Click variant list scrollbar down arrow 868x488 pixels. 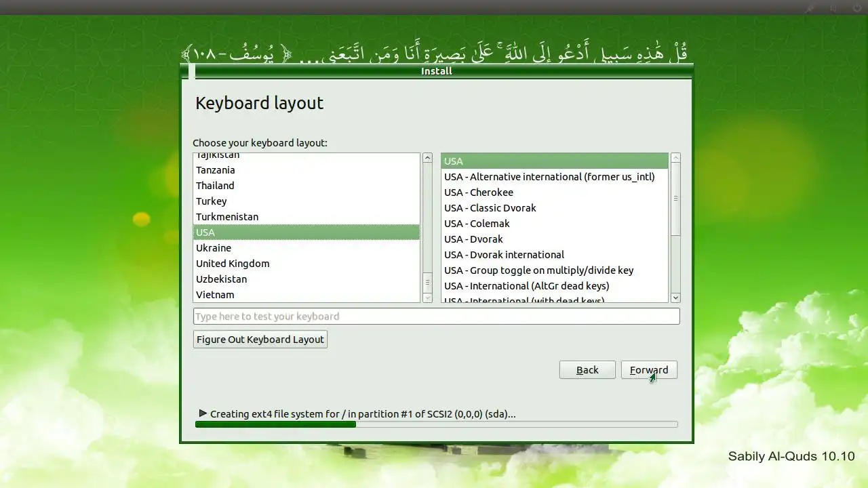tap(675, 298)
